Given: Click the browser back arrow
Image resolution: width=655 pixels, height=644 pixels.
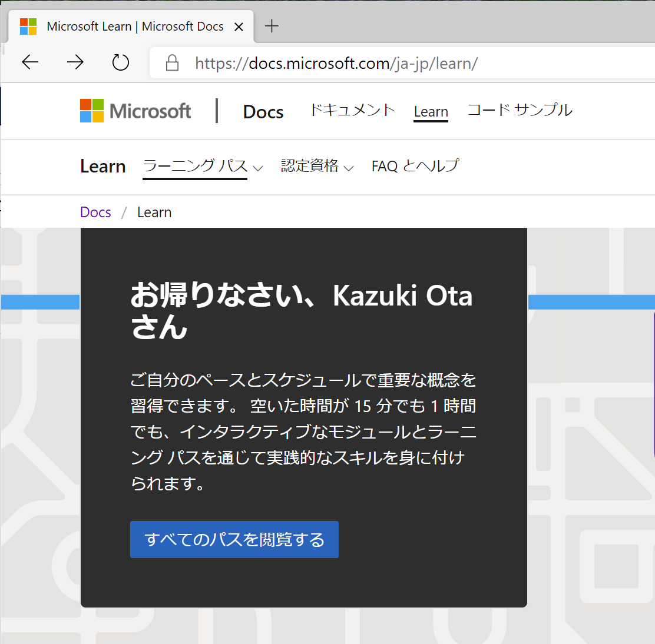Looking at the screenshot, I should pos(30,62).
